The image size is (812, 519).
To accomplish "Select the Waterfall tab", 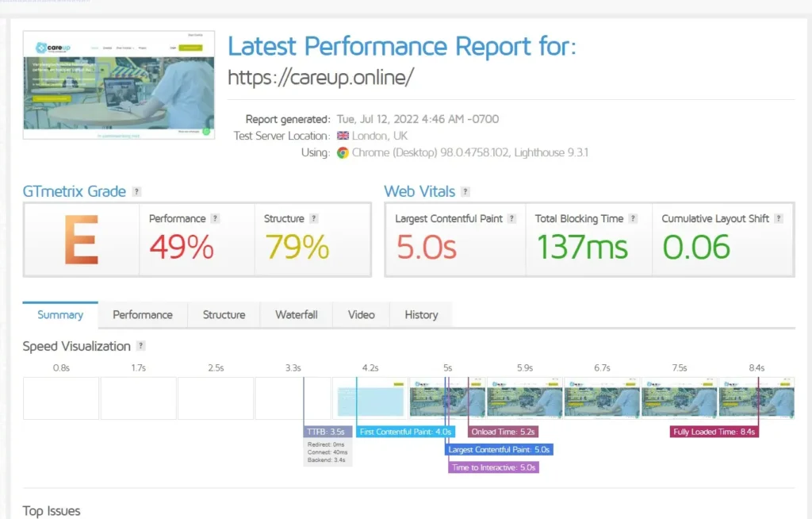I will (x=297, y=315).
